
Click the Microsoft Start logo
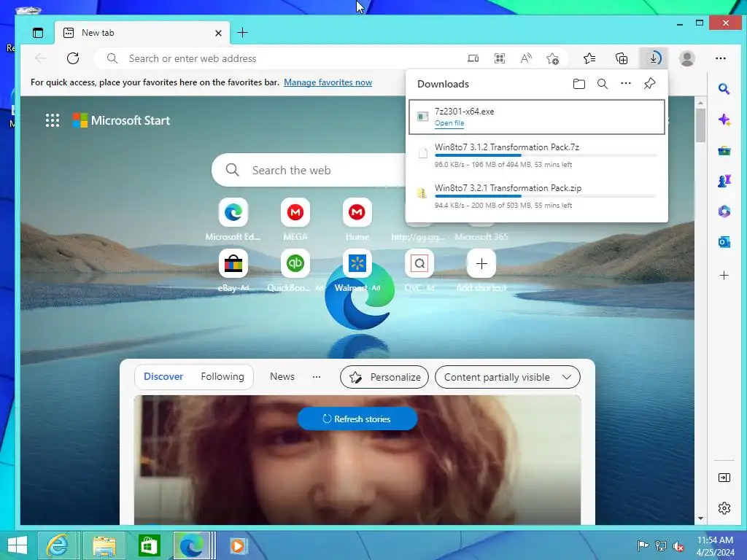[x=121, y=120]
